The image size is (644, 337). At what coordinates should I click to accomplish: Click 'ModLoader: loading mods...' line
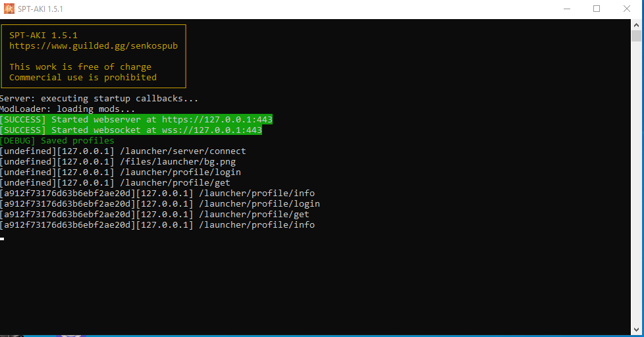coord(67,109)
